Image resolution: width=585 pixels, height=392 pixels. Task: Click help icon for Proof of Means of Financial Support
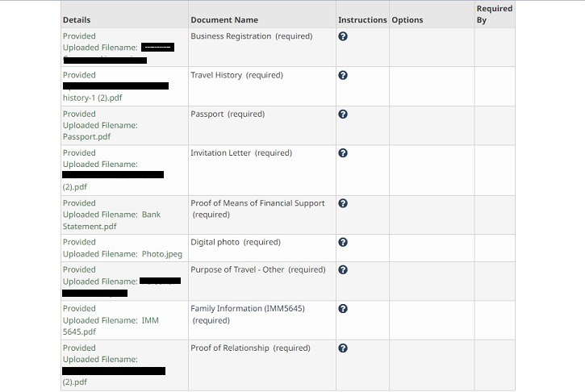click(343, 203)
